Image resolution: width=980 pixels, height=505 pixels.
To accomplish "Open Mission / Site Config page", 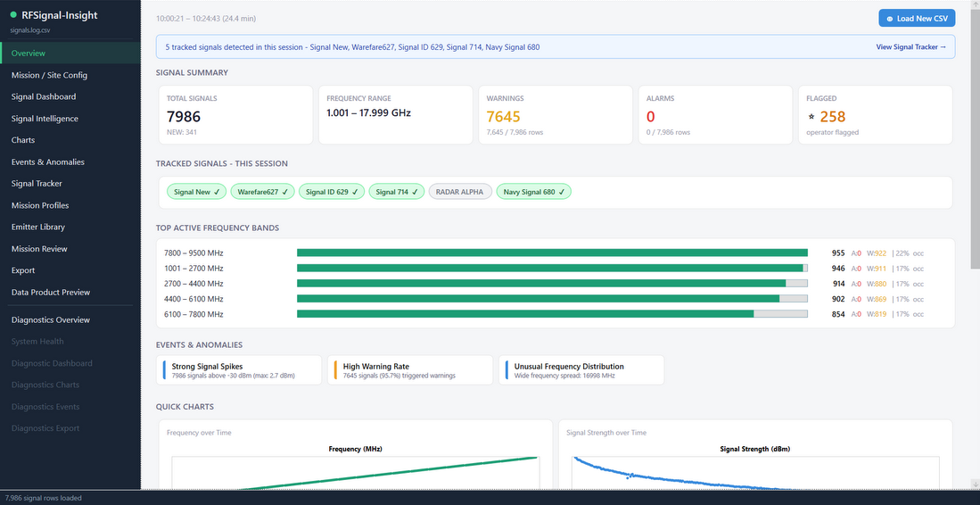I will (70, 75).
